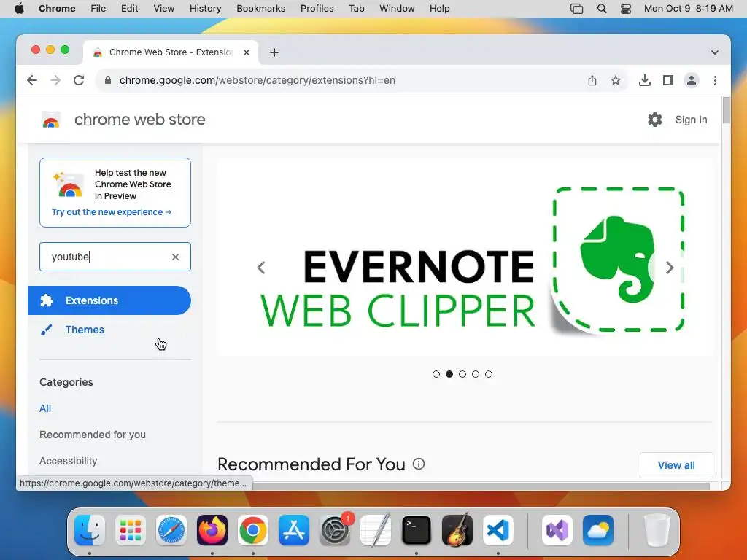This screenshot has width=747, height=560.
Task: Open the View menu
Action: click(164, 9)
